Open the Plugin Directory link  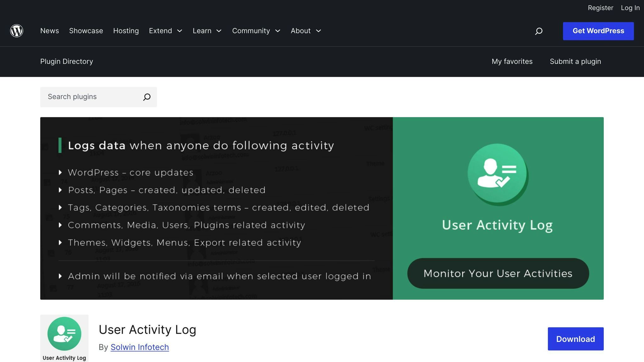(x=67, y=62)
